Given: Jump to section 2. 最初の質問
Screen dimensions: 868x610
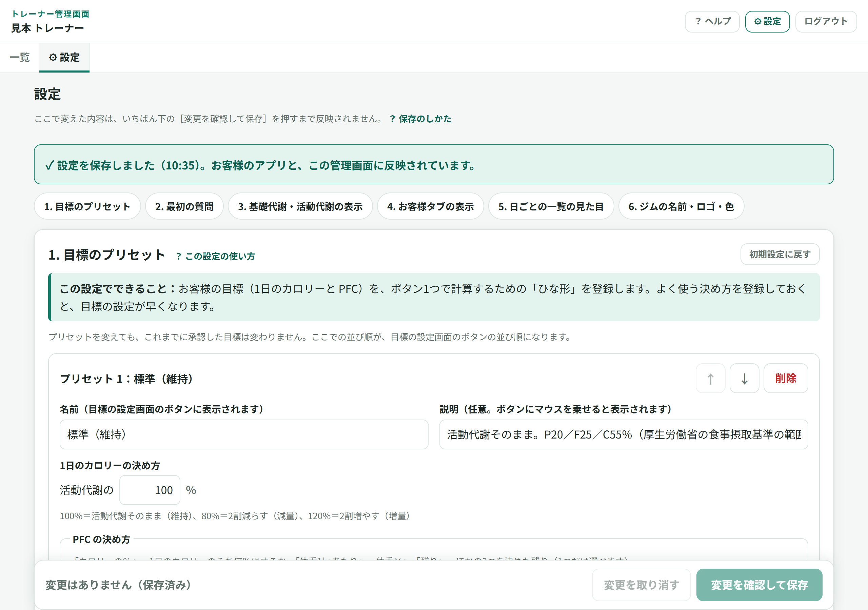Looking at the screenshot, I should point(184,206).
